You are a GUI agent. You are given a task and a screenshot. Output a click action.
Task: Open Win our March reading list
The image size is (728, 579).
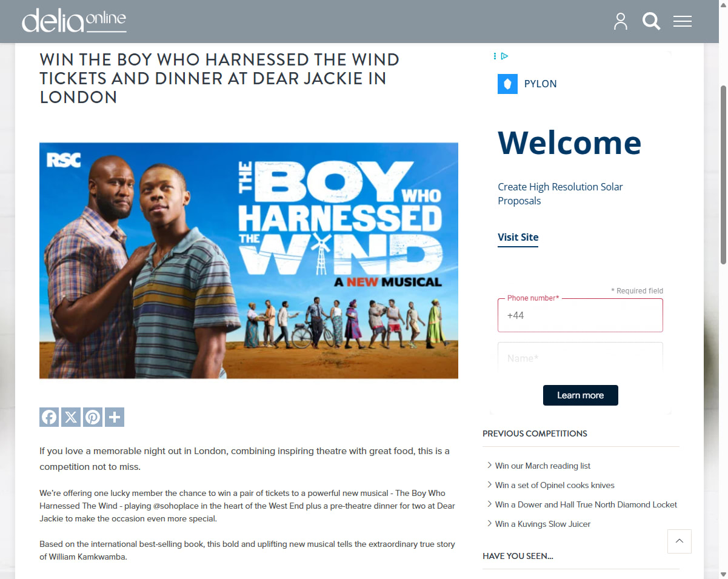coord(543,466)
